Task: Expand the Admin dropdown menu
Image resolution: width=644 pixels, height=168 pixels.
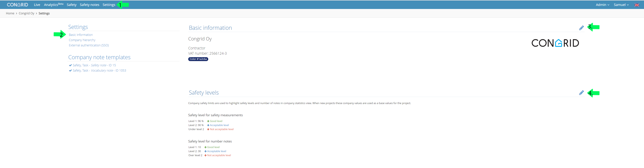Action: [602, 5]
